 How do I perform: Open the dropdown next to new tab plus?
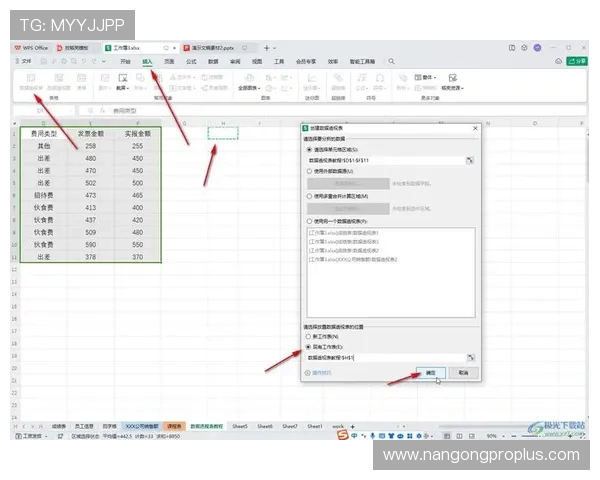click(274, 48)
